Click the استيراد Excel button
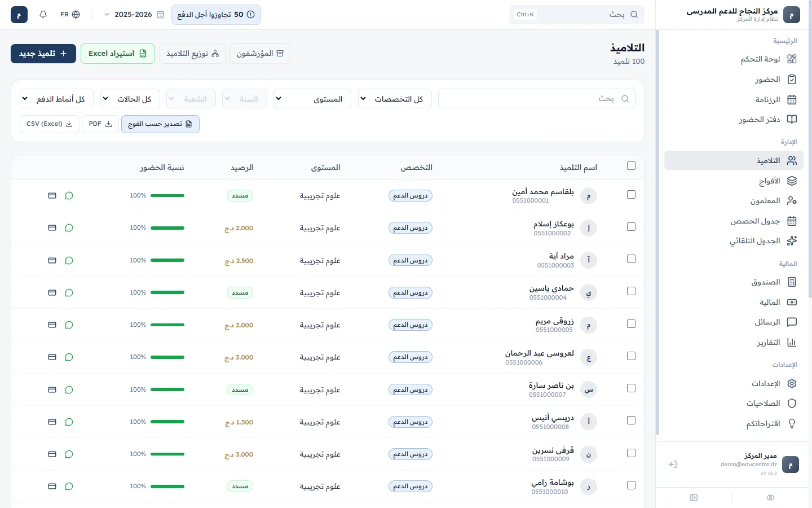 point(118,54)
